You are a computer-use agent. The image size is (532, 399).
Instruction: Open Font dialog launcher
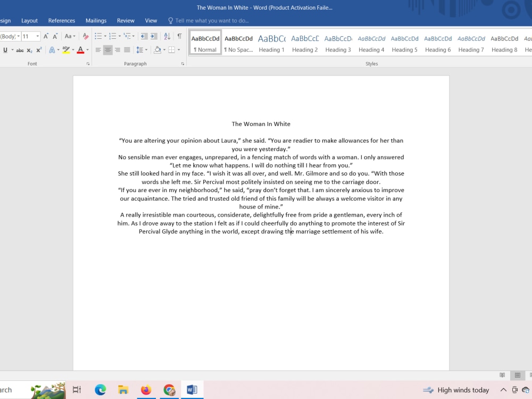click(x=88, y=64)
